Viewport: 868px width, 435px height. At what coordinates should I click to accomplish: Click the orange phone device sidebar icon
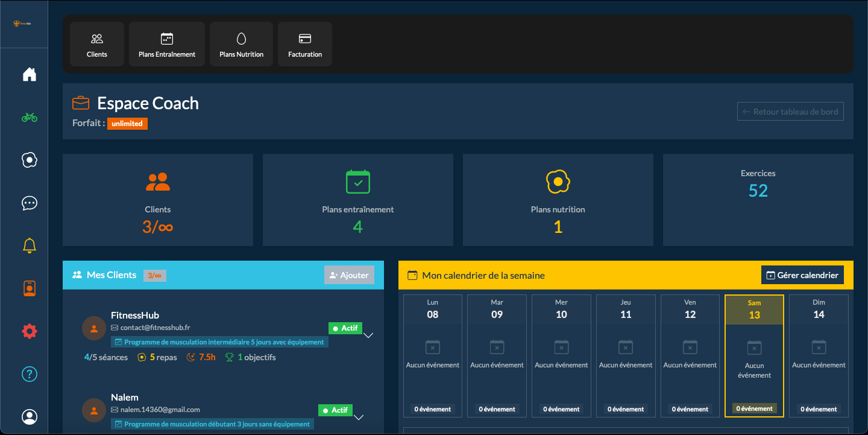pyautogui.click(x=29, y=288)
